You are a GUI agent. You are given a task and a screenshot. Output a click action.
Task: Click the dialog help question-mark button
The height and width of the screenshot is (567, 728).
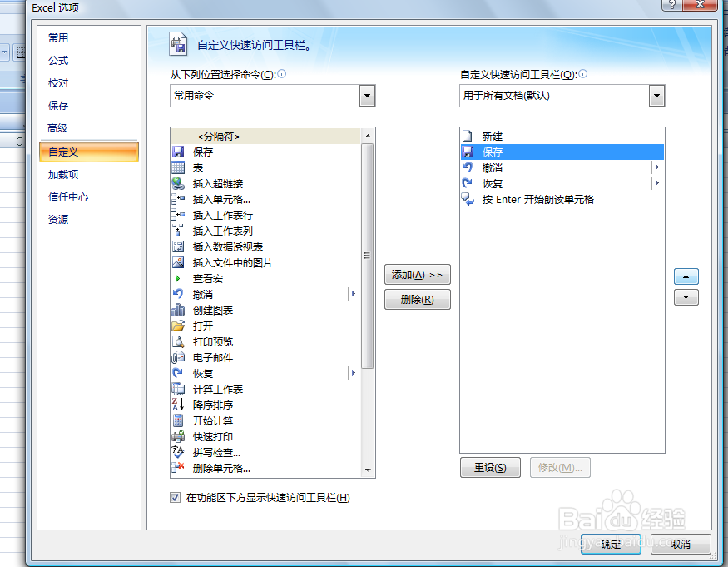click(671, 4)
